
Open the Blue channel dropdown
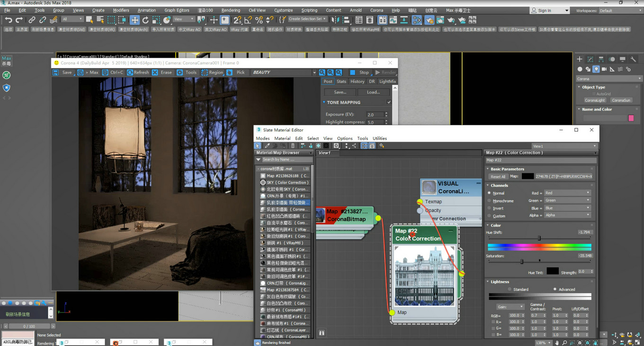tap(567, 208)
